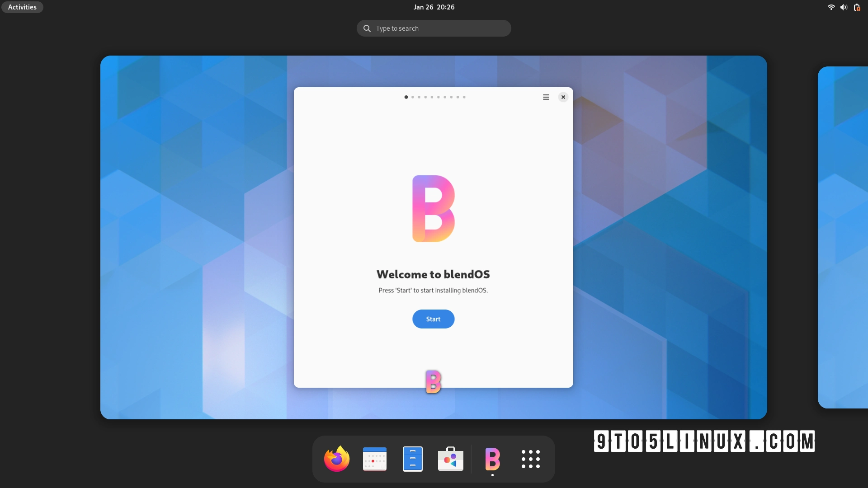Click the Type to search field
The image size is (868, 488).
click(434, 28)
